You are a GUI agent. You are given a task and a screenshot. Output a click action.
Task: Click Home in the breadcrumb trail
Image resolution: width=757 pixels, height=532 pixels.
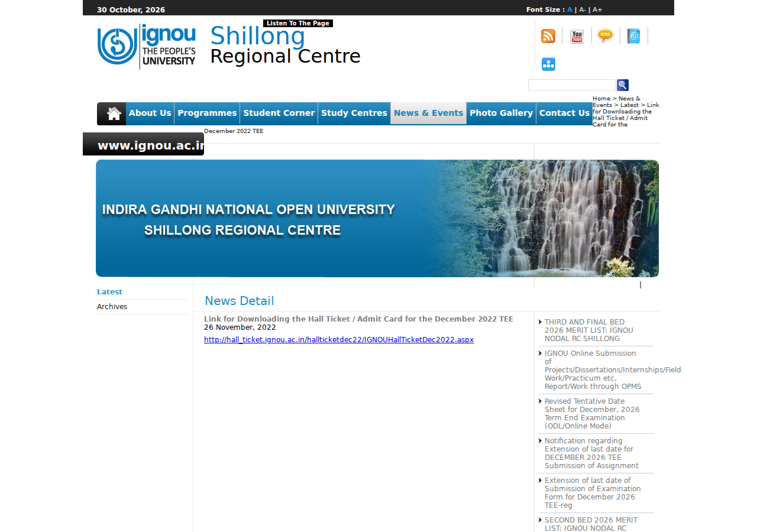601,99
